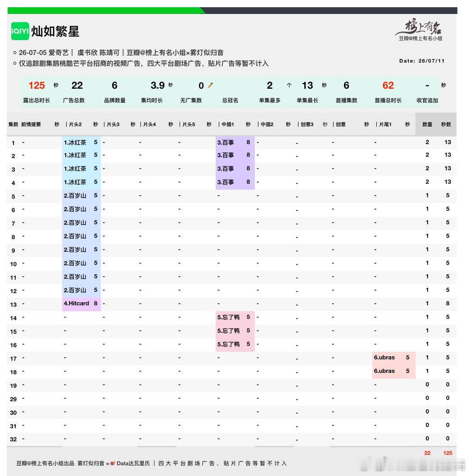Click the 收官追加 label

coord(427,100)
